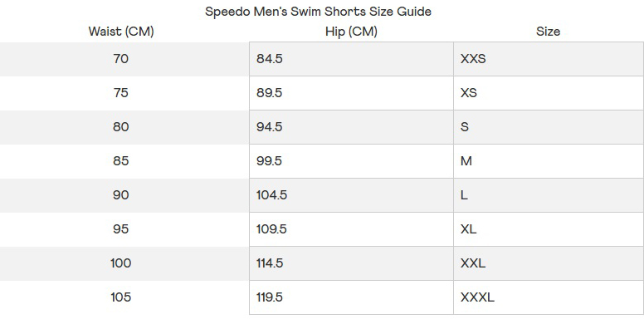Click the XXS size cell
Screen dimensions: 644x324
click(549, 59)
